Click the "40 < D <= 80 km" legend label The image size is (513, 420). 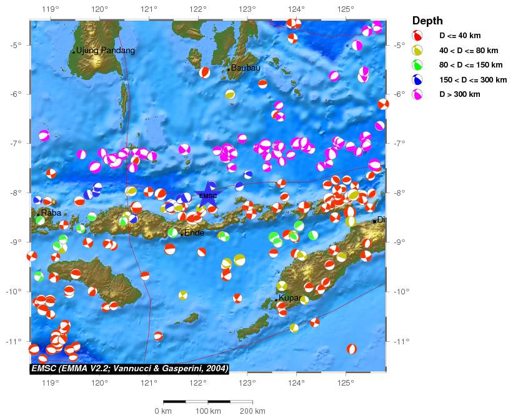pos(469,51)
